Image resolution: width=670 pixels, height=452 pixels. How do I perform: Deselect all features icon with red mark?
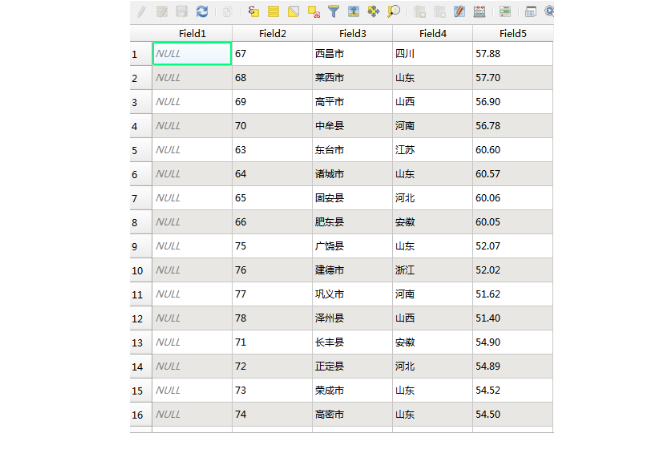[314, 12]
